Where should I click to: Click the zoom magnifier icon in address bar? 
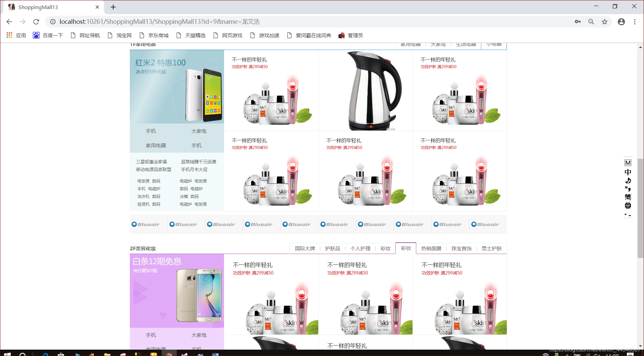tap(591, 21)
